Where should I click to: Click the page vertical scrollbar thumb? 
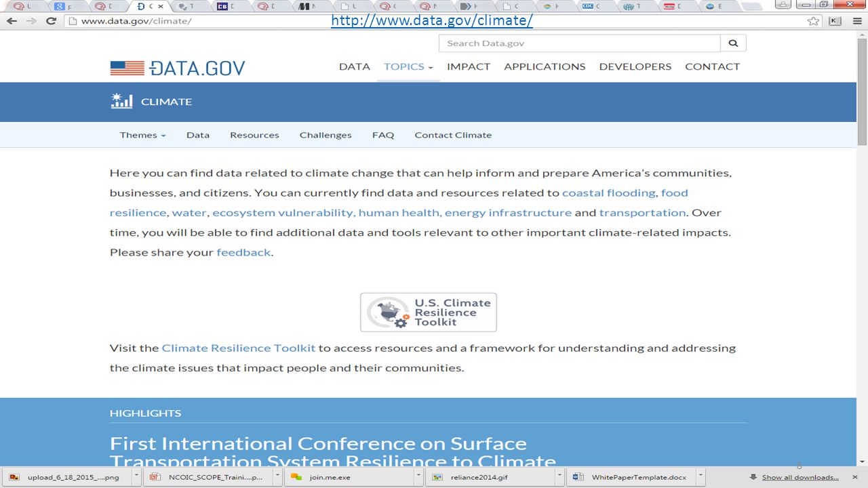click(862, 92)
